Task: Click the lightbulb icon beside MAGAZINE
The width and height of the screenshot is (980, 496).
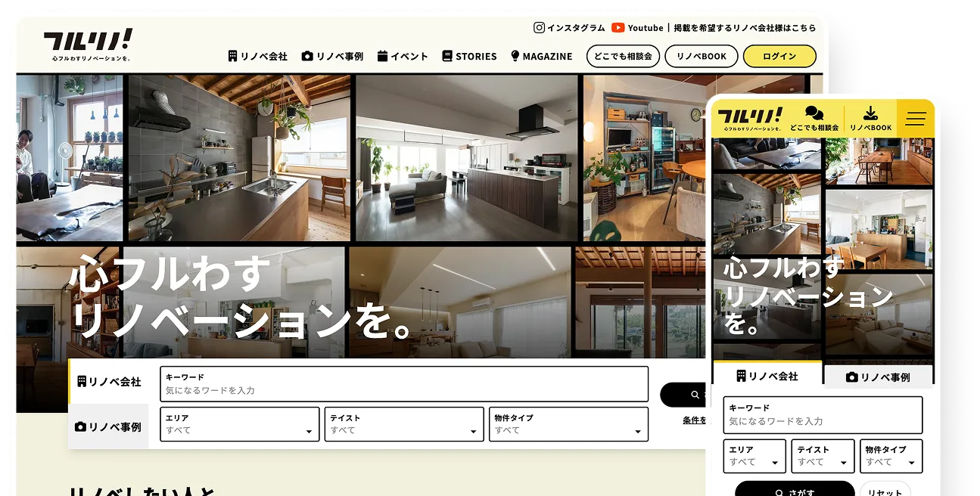Action: 515,56
